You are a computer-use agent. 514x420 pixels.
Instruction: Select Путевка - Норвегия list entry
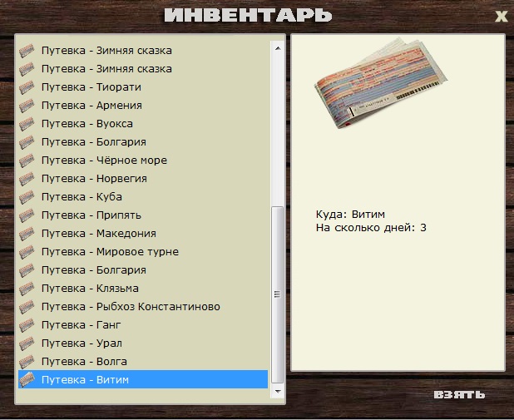point(143,179)
